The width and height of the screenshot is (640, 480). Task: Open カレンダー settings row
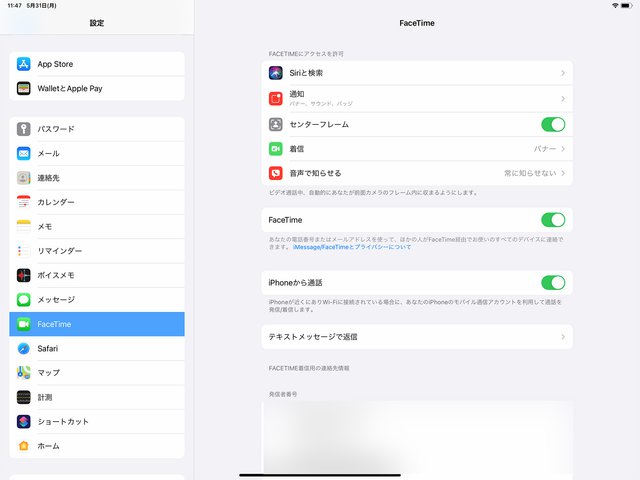(x=97, y=202)
